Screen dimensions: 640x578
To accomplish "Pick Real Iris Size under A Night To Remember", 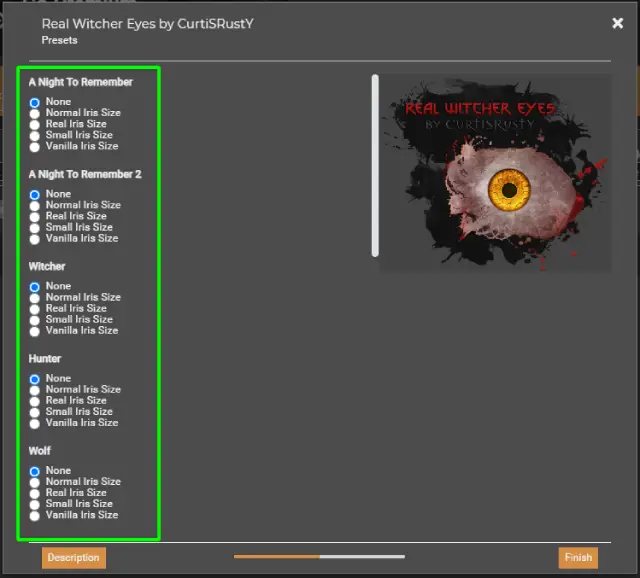I will 35,124.
